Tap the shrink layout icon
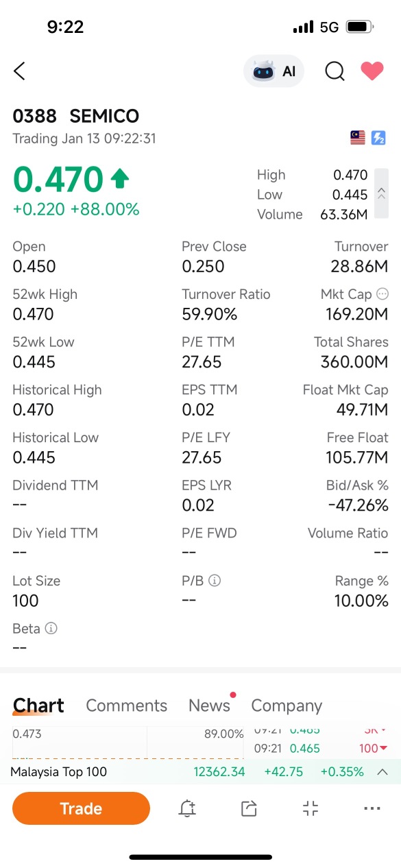 point(311,808)
